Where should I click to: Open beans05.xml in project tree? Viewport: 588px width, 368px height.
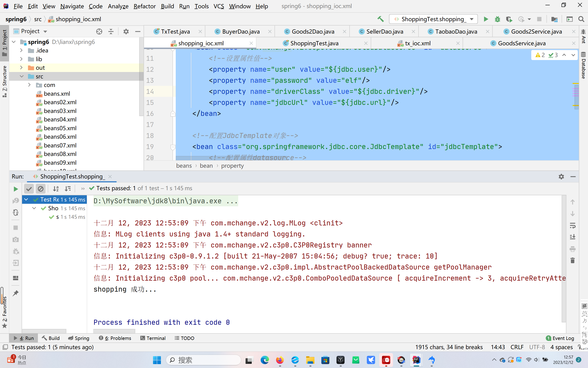click(x=60, y=128)
